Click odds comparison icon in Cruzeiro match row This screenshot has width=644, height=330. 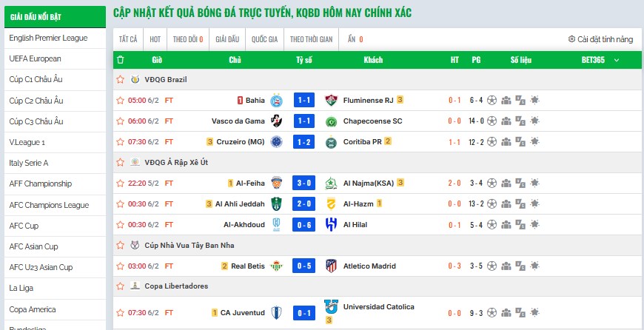point(520,142)
